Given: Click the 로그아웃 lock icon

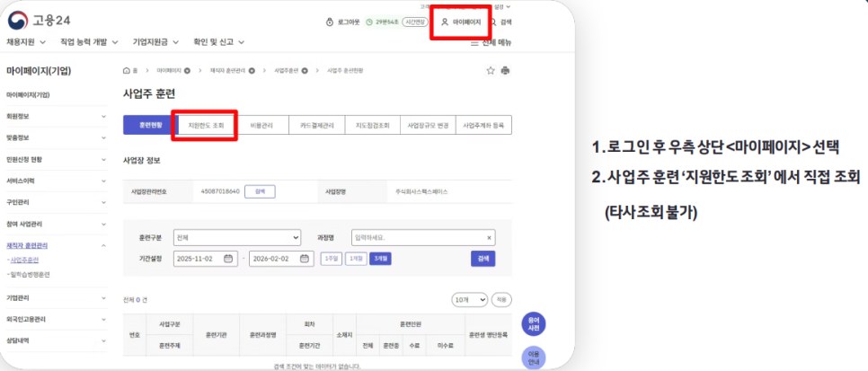Looking at the screenshot, I should coord(330,22).
